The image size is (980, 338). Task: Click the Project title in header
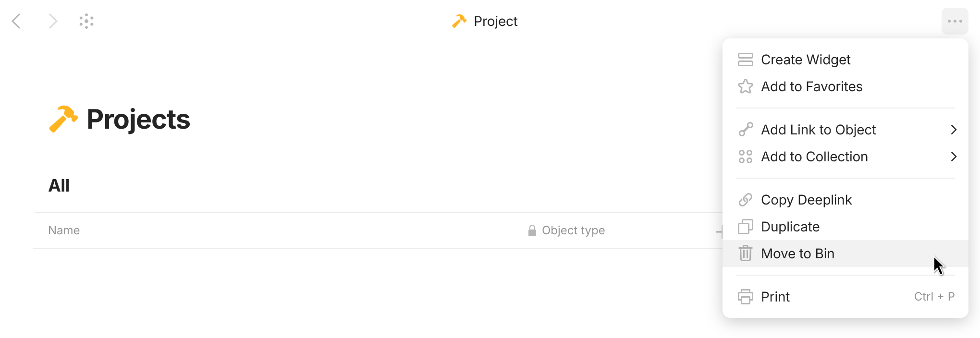495,21
